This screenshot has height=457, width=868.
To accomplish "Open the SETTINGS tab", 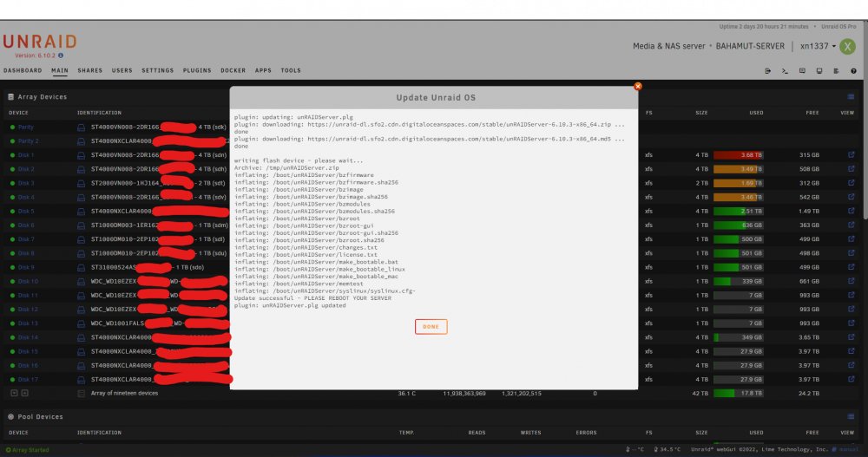I will pos(158,71).
